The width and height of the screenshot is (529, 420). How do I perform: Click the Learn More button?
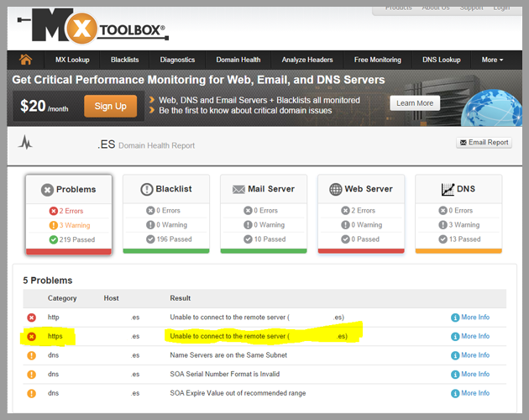(x=415, y=103)
